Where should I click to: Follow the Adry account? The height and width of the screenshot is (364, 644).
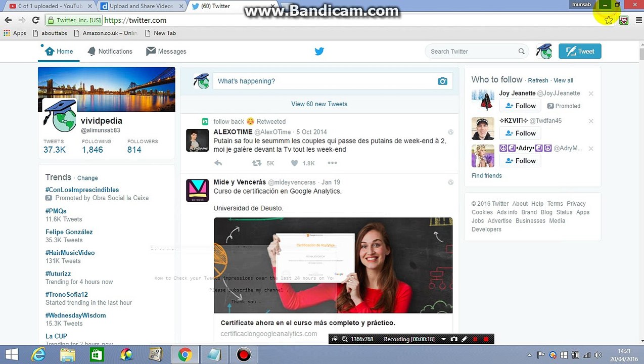tap(520, 161)
